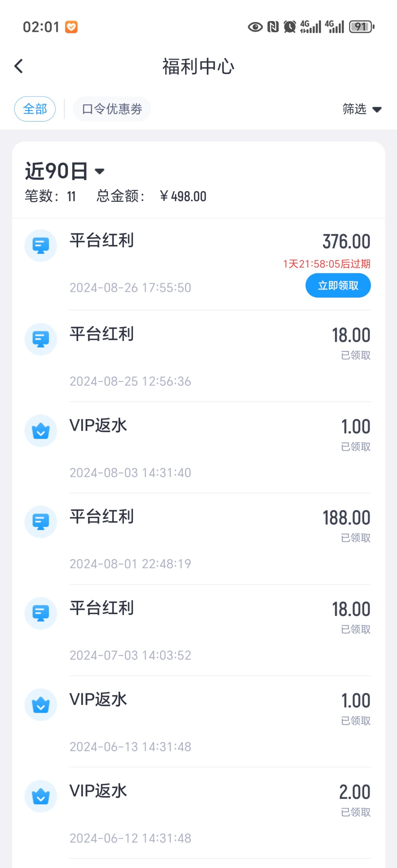Switch to 口令优惠券 tab
397x868 pixels.
112,109
